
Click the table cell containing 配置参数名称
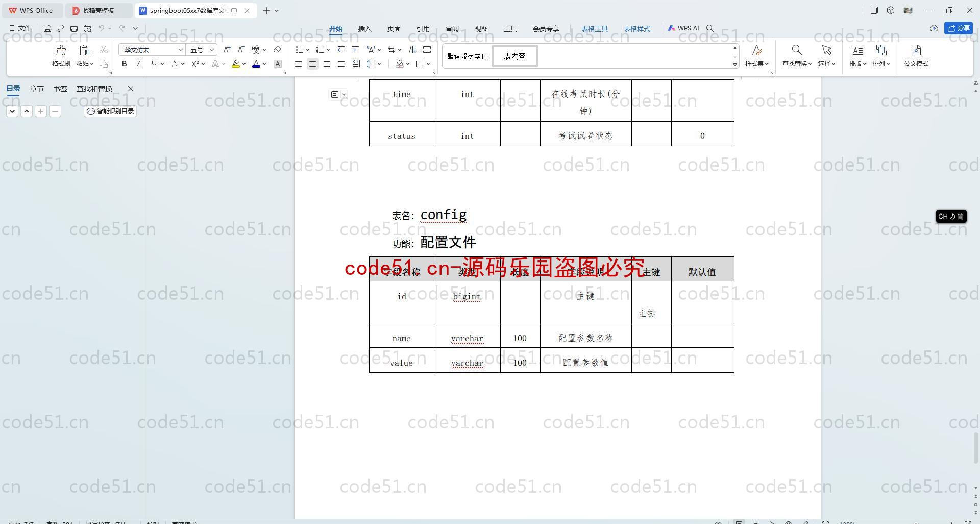pyautogui.click(x=585, y=336)
